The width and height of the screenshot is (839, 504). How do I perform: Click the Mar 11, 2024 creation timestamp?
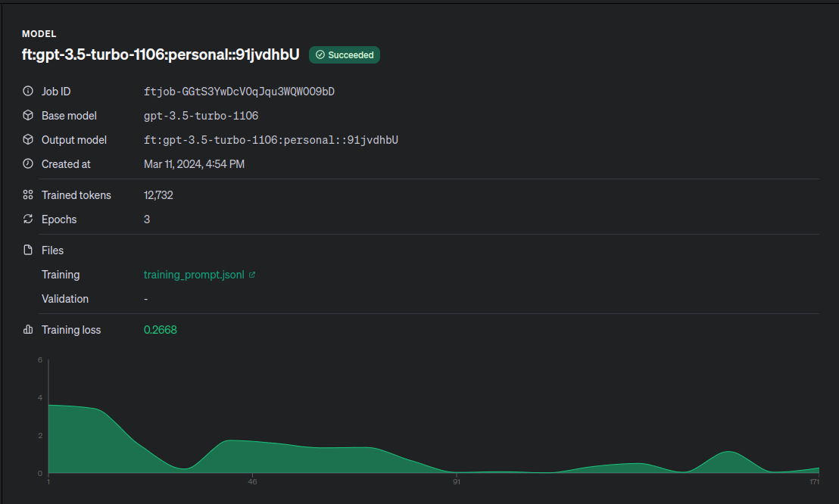(x=194, y=164)
